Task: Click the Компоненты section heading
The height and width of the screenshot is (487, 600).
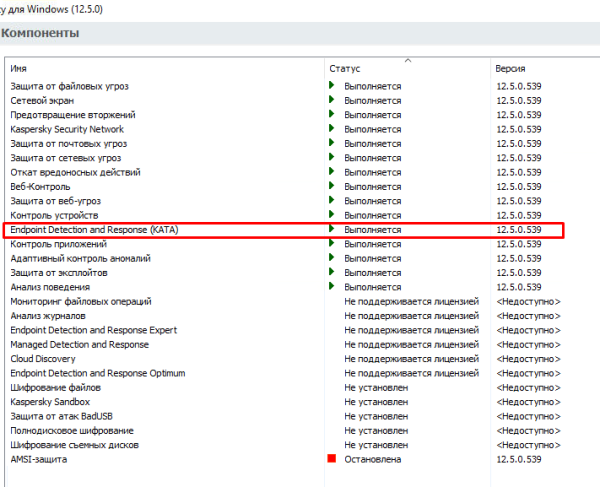Action: (x=40, y=33)
